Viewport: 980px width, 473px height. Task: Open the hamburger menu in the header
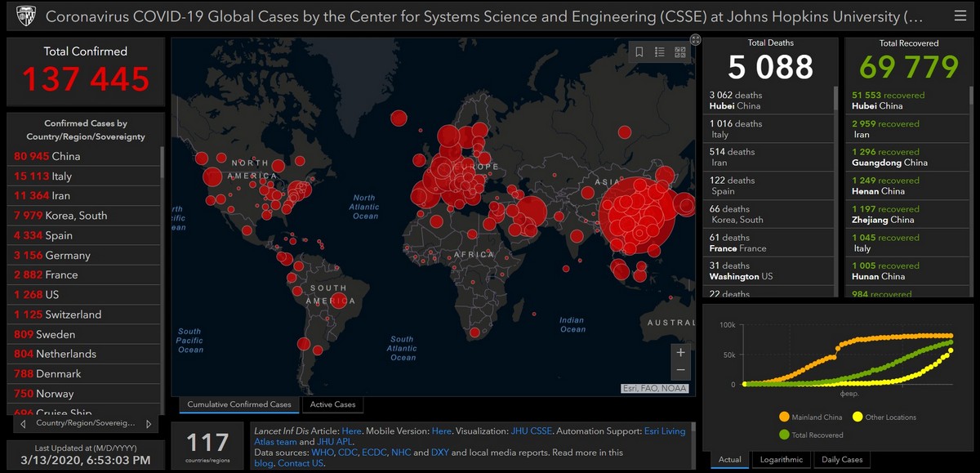coord(960,16)
